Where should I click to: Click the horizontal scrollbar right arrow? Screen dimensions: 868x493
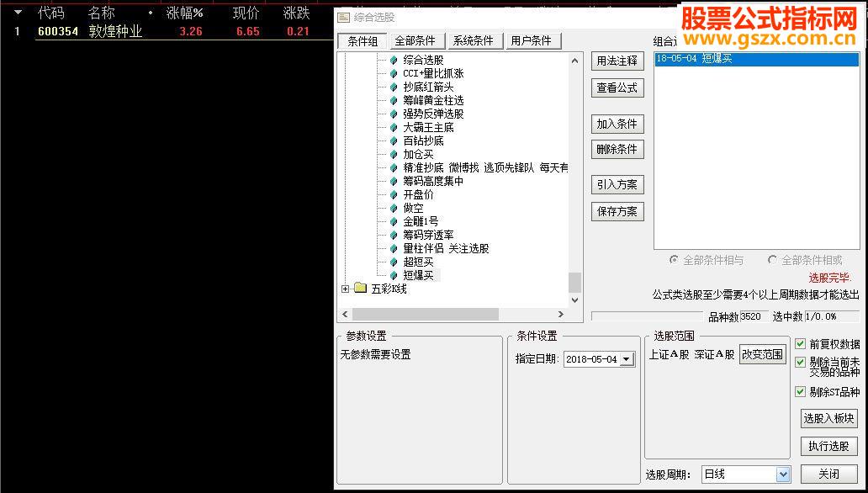point(561,314)
